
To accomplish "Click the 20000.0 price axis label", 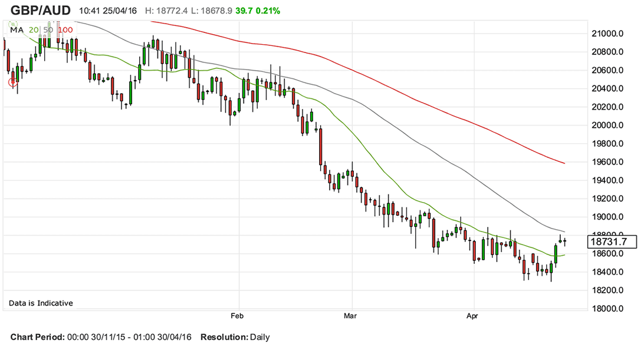I will click(607, 125).
